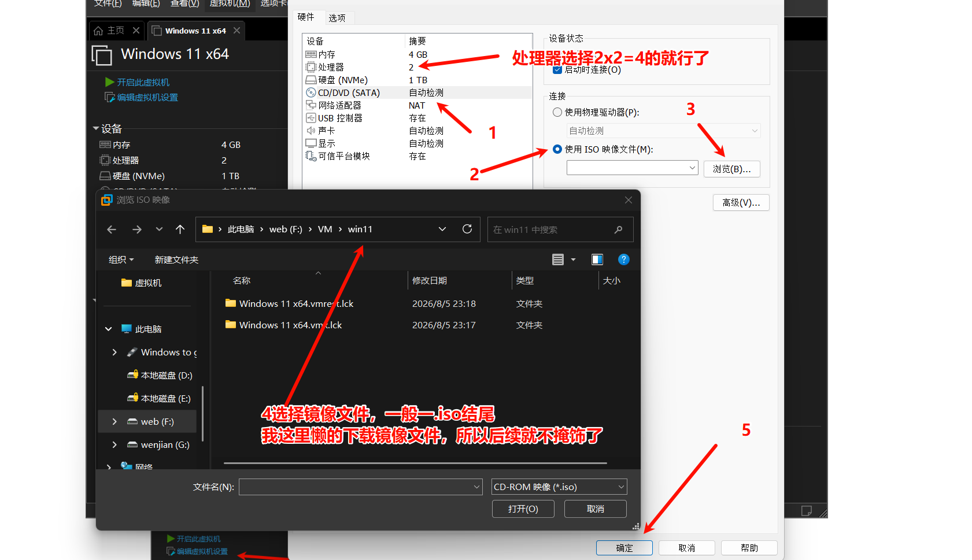This screenshot has height=560, width=972.
Task: Click the horizontal scrollbar in file list
Action: (x=415, y=463)
